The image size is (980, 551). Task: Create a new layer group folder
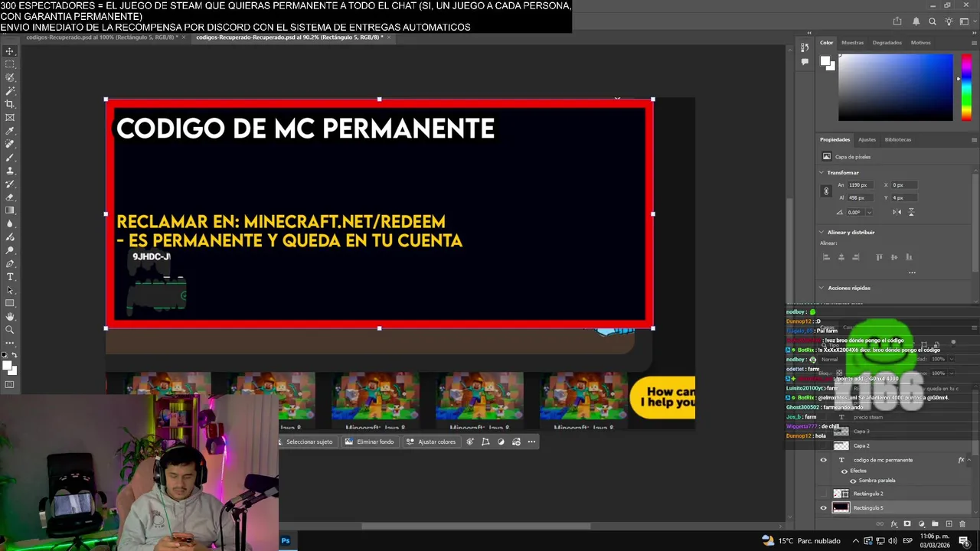tap(935, 524)
